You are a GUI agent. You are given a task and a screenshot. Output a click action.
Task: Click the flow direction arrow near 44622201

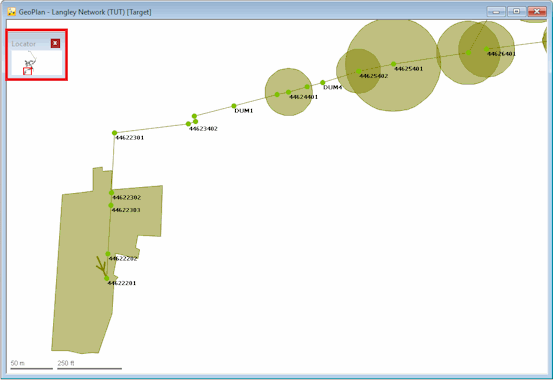(102, 265)
